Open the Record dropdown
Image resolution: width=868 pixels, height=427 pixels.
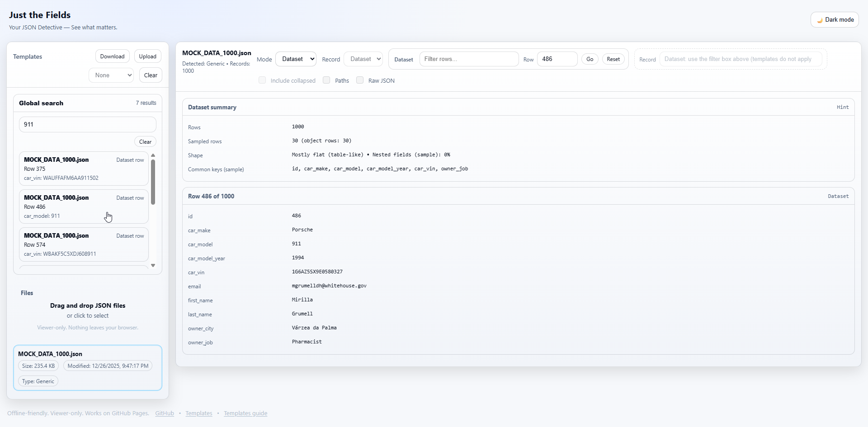(363, 59)
